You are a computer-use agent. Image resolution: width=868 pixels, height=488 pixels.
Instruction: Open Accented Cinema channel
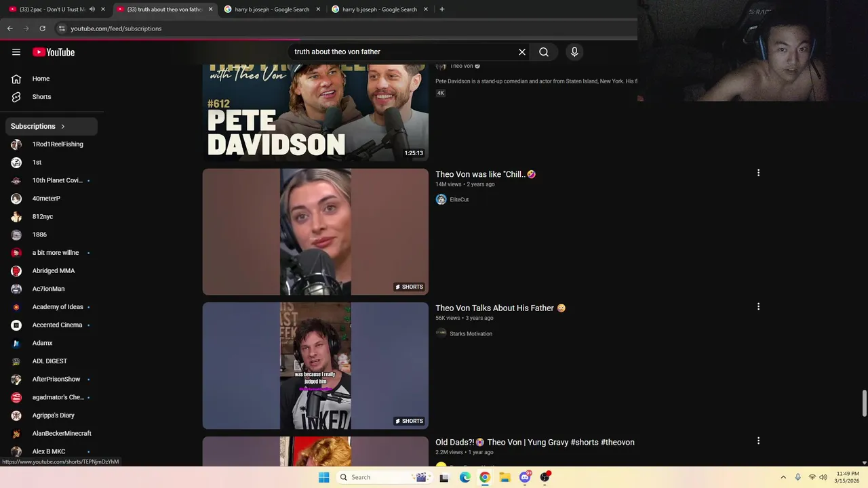coord(52,325)
